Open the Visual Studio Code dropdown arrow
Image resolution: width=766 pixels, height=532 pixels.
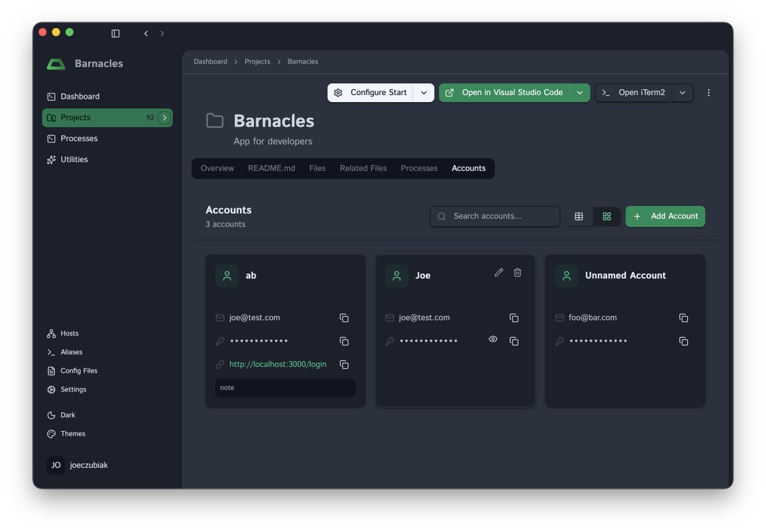(580, 92)
